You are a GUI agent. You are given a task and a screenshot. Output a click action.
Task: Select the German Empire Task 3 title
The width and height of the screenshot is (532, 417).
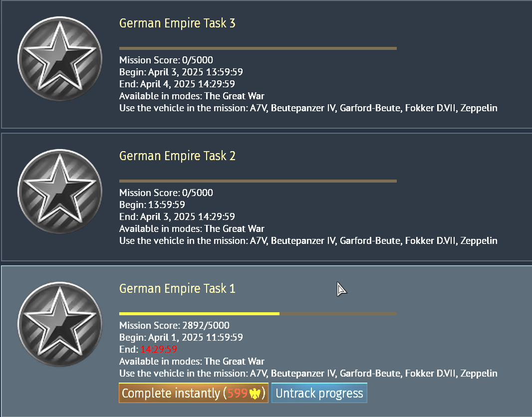pos(177,23)
